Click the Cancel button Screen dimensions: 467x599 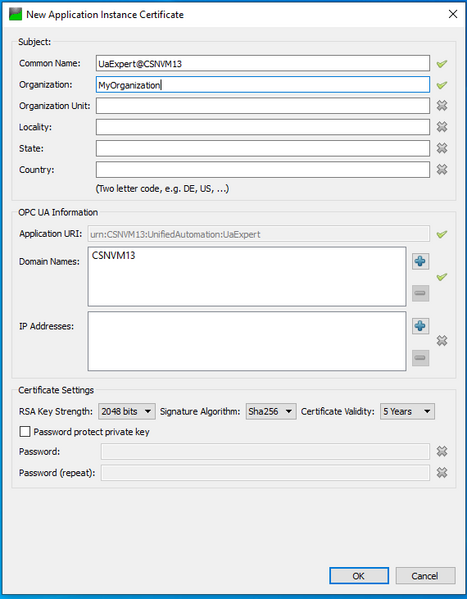[425, 576]
